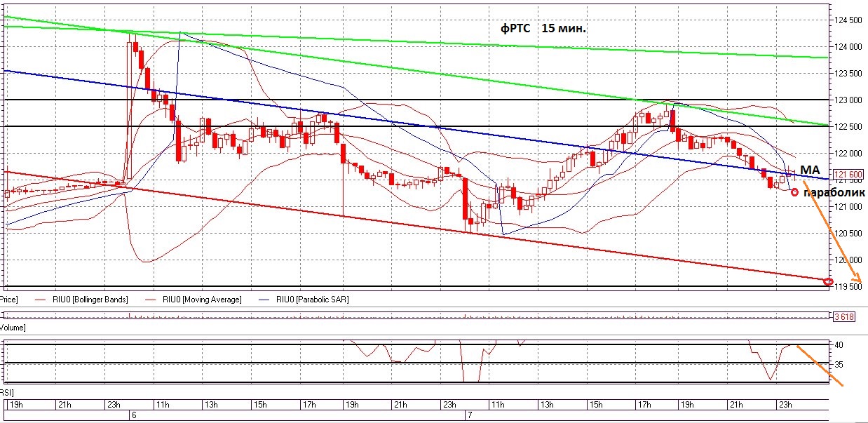868x423 pixels.
Task: Click the 120 500 price axis label
Action: coord(848,233)
